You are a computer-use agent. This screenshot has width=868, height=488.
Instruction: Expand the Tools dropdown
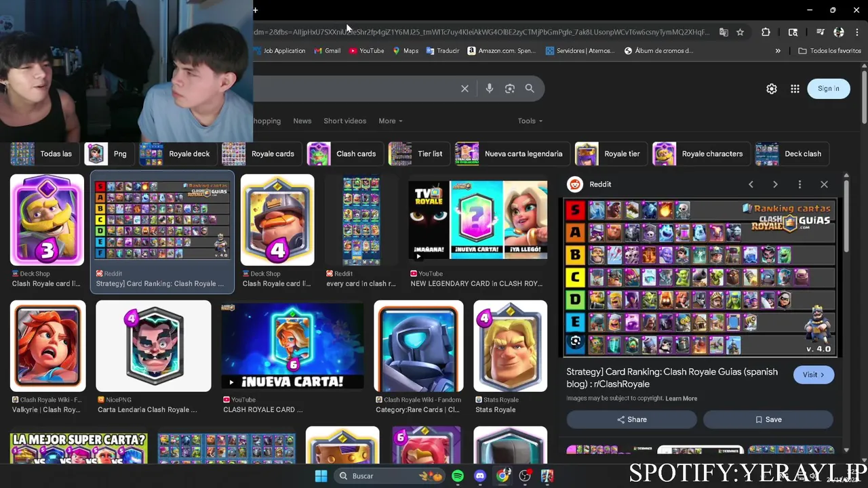coord(530,121)
